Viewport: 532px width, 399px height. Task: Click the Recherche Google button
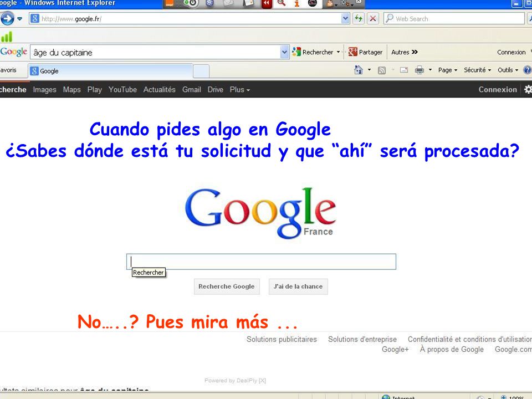point(227,287)
